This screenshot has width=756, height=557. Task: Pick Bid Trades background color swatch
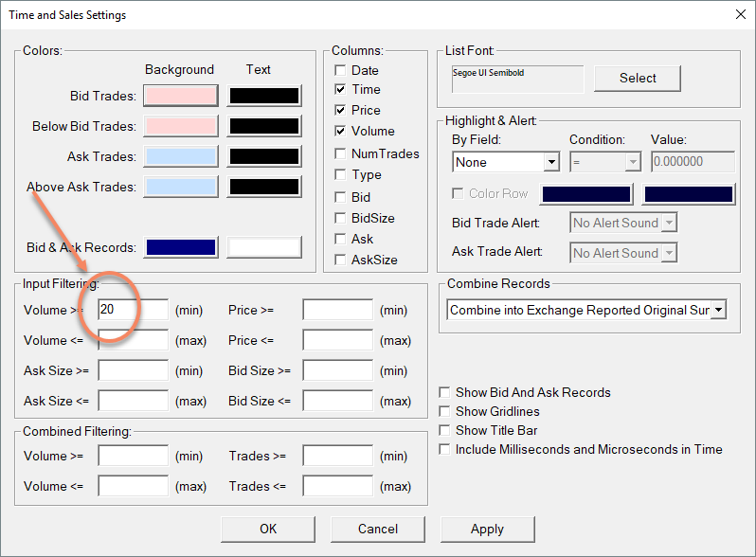(x=181, y=96)
